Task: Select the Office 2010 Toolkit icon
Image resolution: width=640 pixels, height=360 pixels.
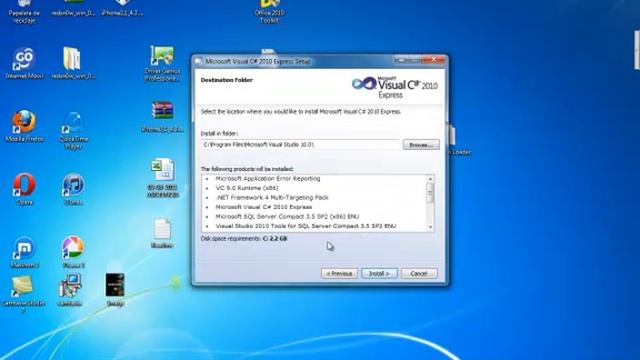Action: tap(269, 11)
